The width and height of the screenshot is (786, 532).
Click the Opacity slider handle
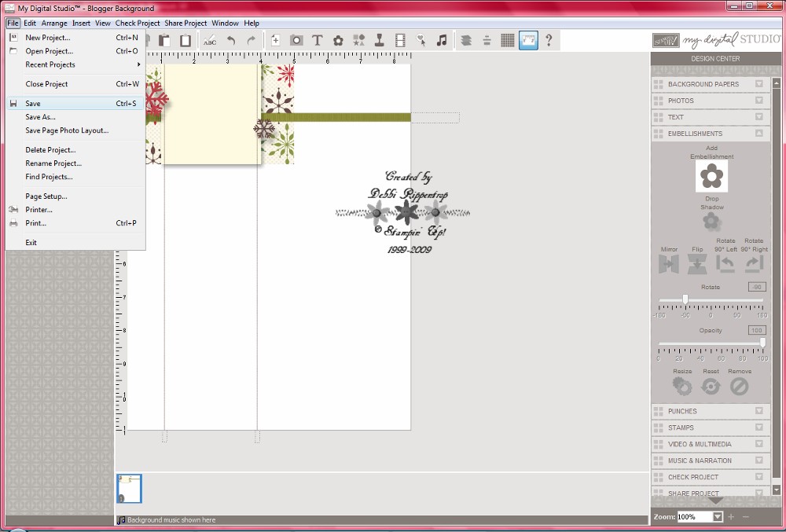pyautogui.click(x=762, y=343)
